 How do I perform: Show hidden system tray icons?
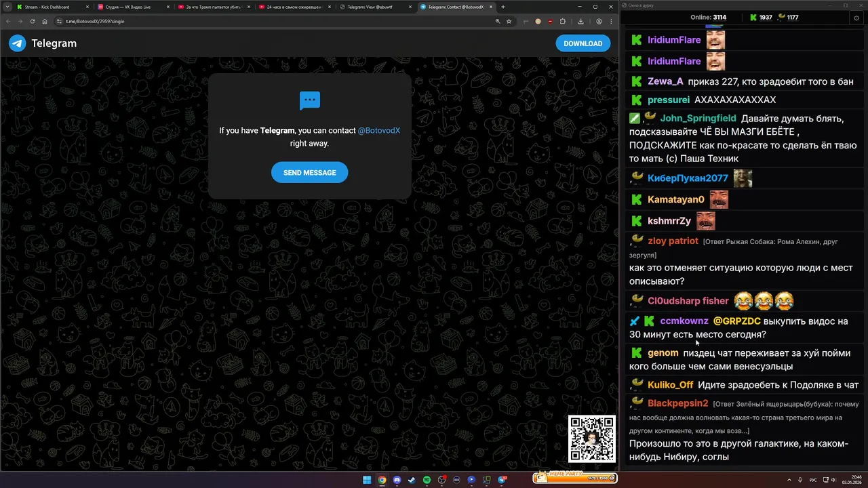[790, 480]
